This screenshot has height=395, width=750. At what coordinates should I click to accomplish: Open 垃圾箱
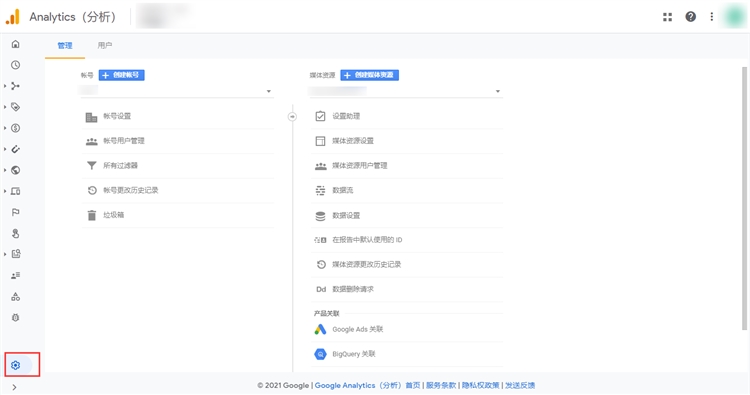point(178,215)
